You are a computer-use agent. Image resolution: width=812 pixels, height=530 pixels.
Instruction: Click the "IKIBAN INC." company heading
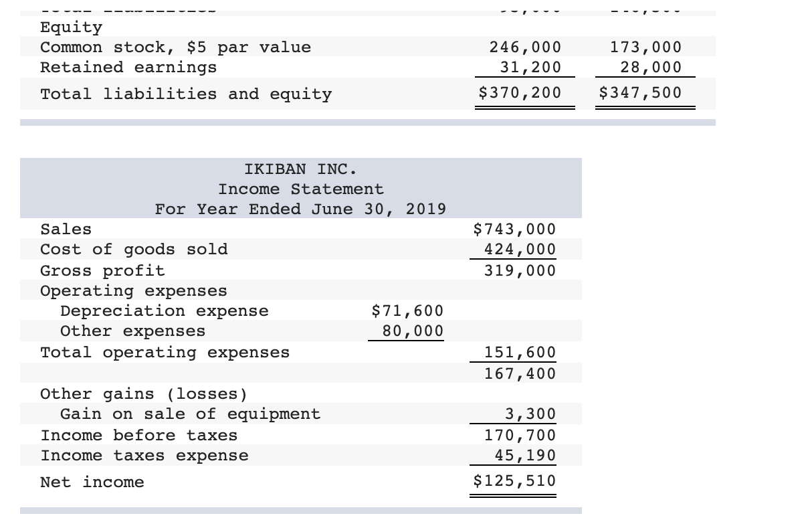(x=301, y=168)
